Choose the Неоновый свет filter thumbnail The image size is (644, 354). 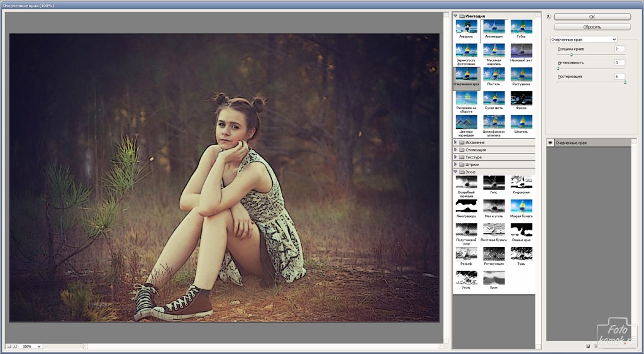pyautogui.click(x=521, y=51)
